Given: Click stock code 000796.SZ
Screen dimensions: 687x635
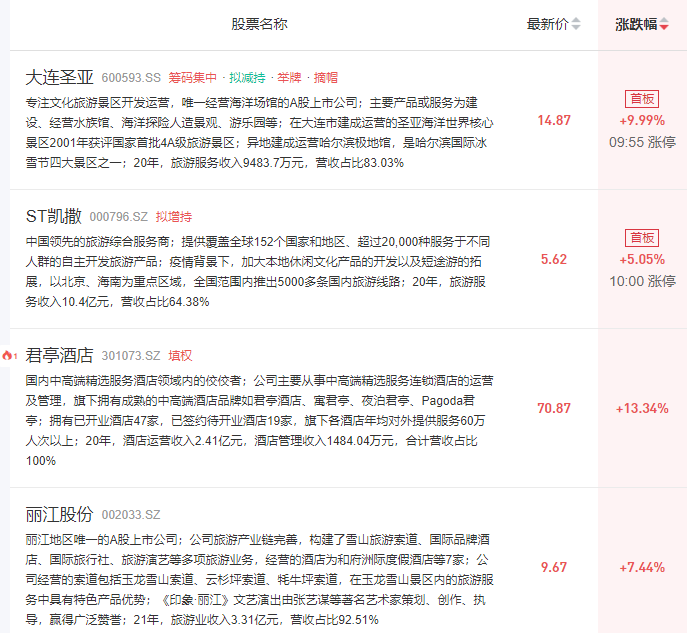Looking at the screenshot, I should (119, 217).
